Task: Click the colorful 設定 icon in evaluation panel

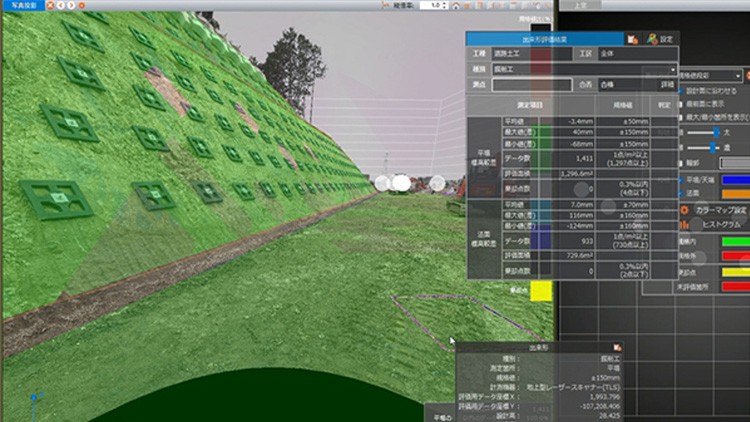Action: (652, 39)
